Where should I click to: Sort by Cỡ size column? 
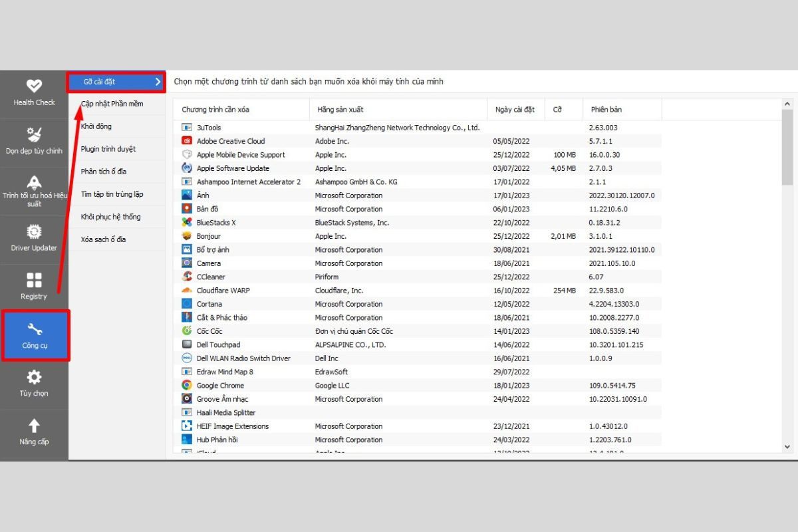pyautogui.click(x=564, y=109)
